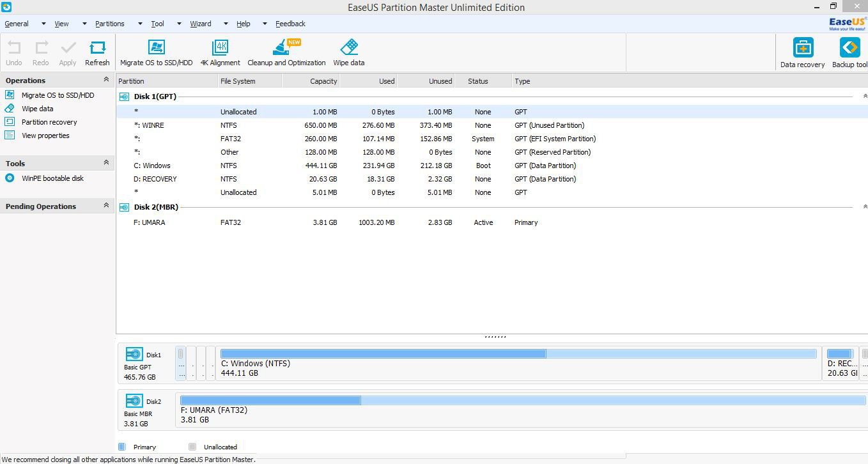Sort by the Capacity column header
Image resolution: width=868 pixels, height=464 pixels.
(311, 81)
